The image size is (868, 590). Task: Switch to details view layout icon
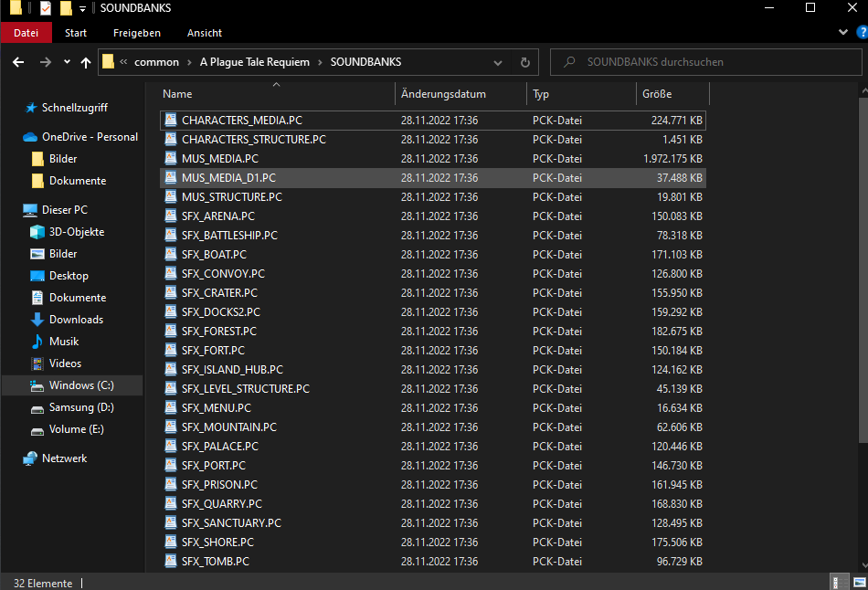(839, 583)
